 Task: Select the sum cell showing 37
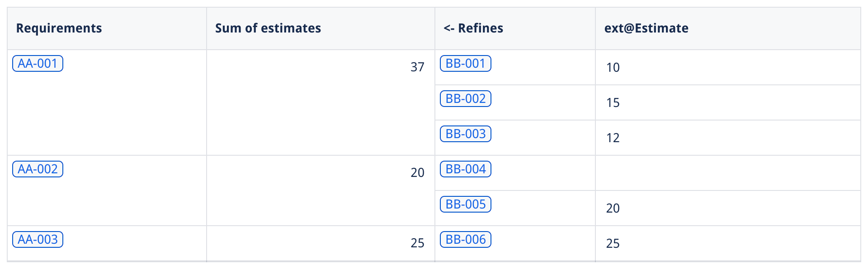click(417, 67)
